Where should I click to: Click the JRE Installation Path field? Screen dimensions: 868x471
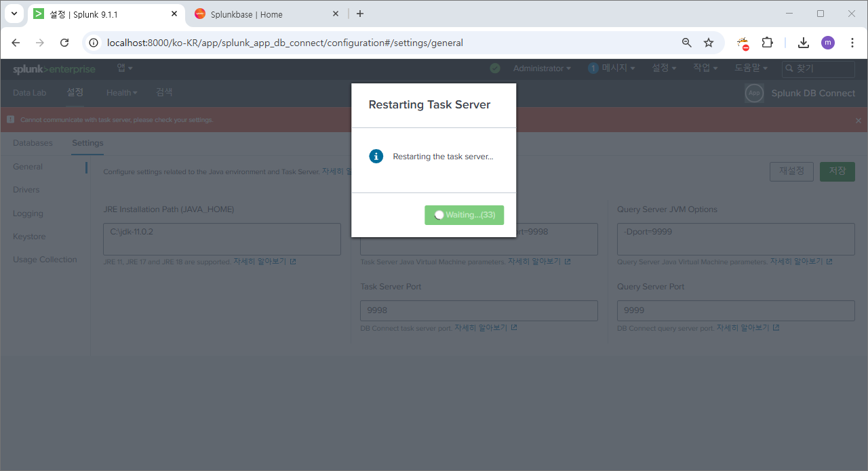pos(222,239)
